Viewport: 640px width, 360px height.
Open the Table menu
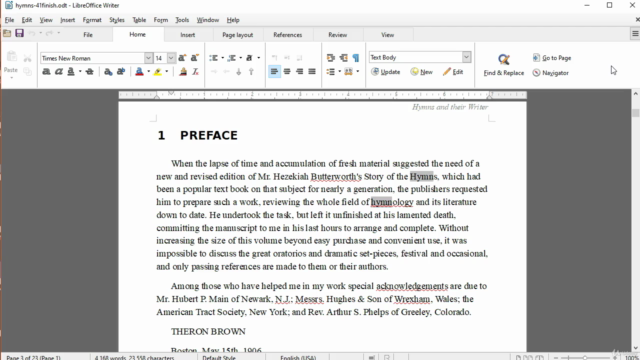pos(139,20)
